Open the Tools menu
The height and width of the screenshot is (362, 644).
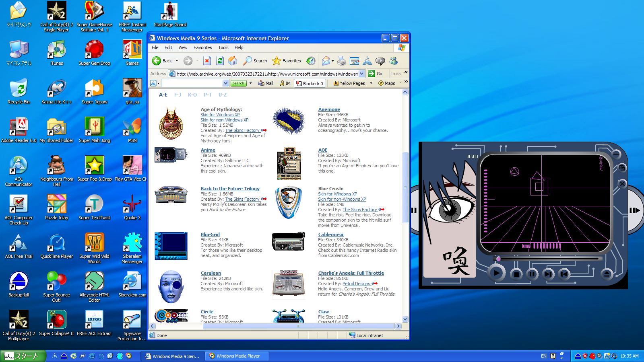point(223,47)
